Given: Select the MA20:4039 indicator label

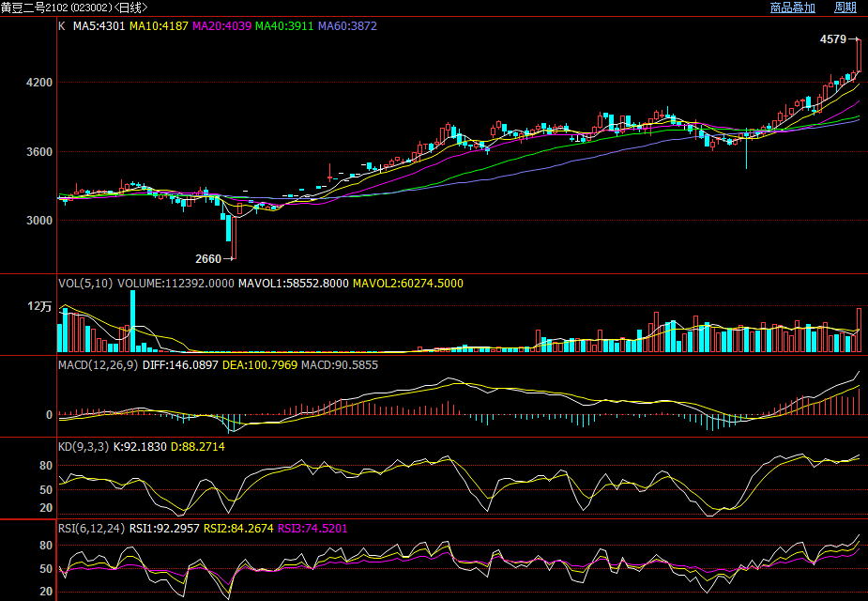Looking at the screenshot, I should click(x=222, y=26).
